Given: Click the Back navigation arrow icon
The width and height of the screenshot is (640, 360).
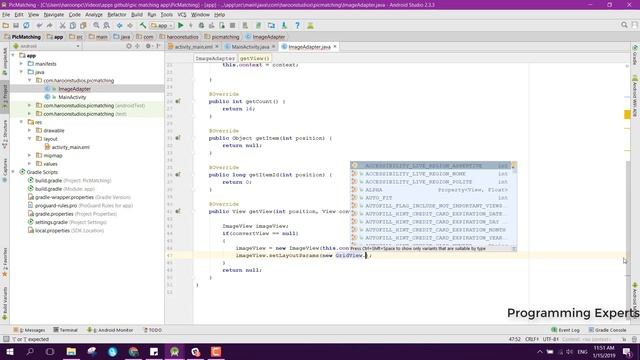Looking at the screenshot, I should click(x=120, y=25).
